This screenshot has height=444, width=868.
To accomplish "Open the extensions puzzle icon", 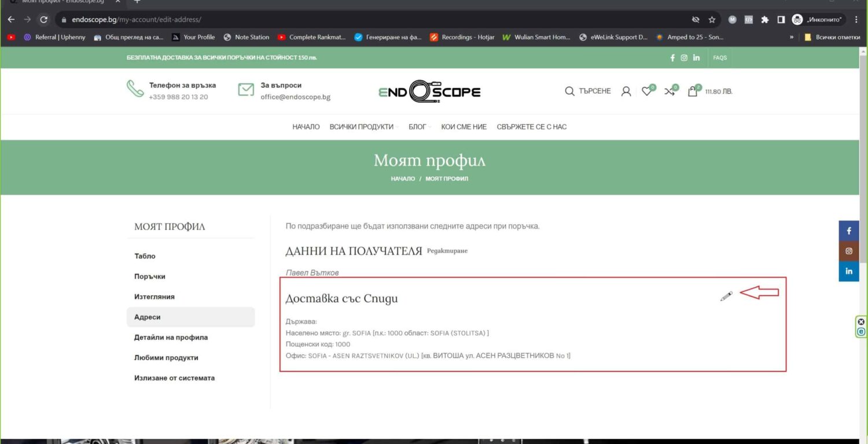I will click(x=764, y=20).
